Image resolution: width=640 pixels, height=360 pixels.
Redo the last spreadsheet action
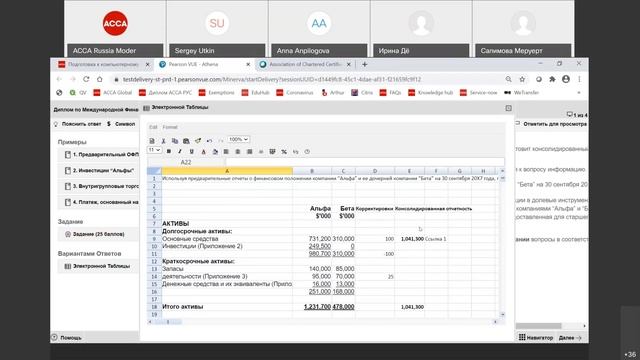pos(220,141)
